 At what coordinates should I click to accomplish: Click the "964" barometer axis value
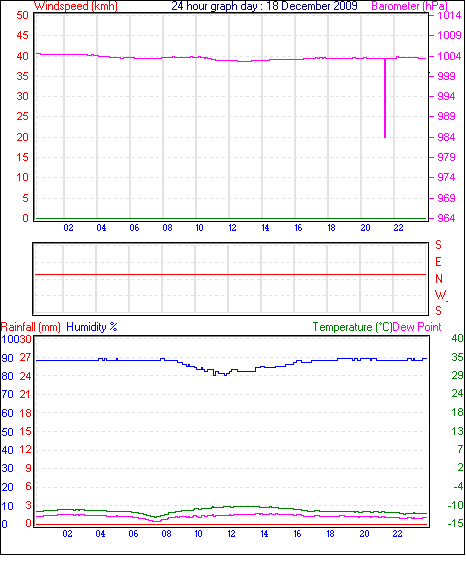(447, 218)
